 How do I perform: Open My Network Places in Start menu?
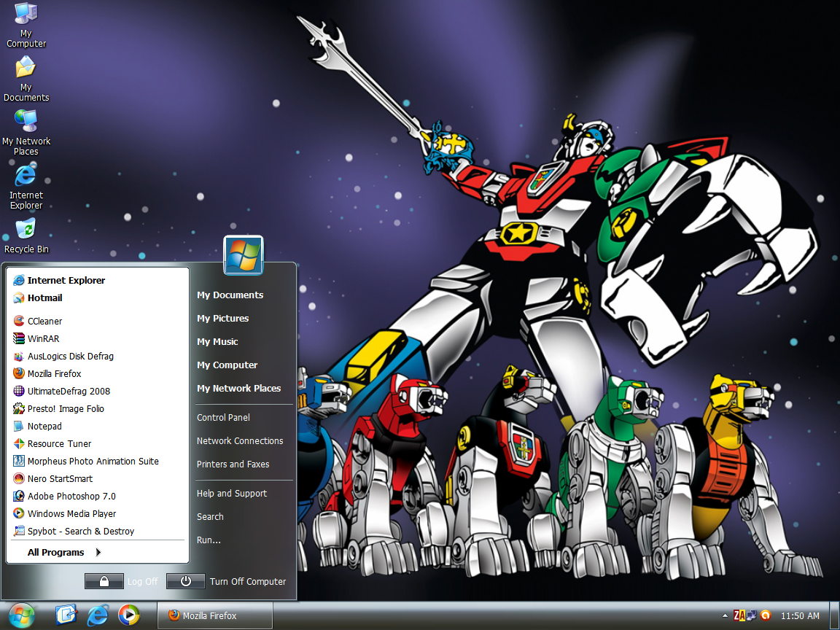click(x=239, y=389)
